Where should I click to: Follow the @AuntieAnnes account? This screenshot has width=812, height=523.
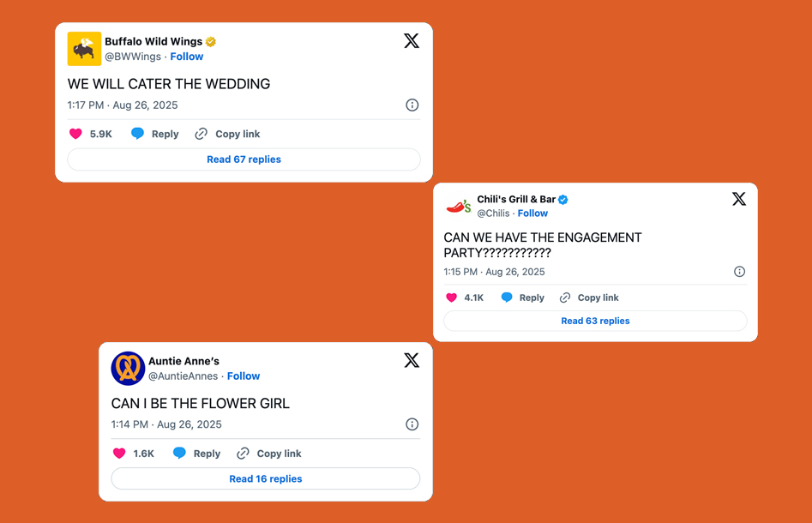[244, 376]
